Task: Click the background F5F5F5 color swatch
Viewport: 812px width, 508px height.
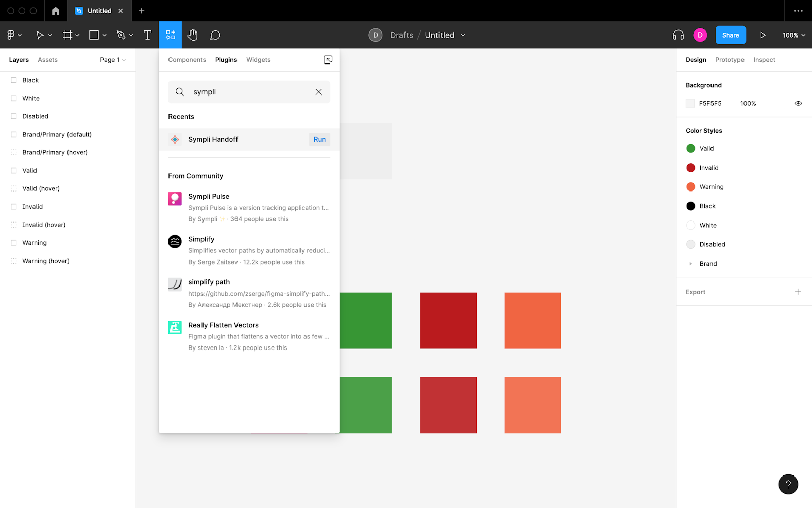Action: [x=690, y=103]
